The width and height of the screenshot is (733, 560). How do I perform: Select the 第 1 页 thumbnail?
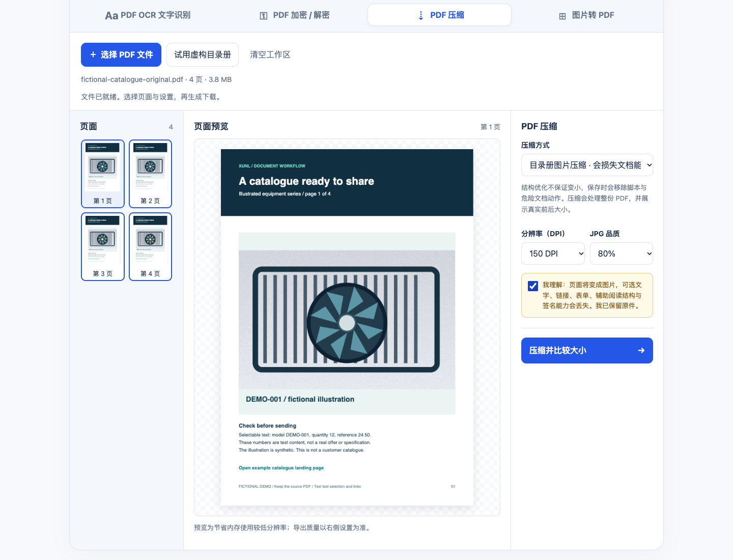click(x=103, y=174)
